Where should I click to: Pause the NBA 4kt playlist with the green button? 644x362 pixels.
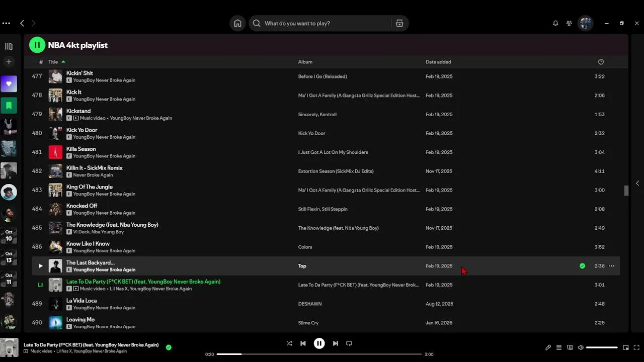[x=37, y=45]
